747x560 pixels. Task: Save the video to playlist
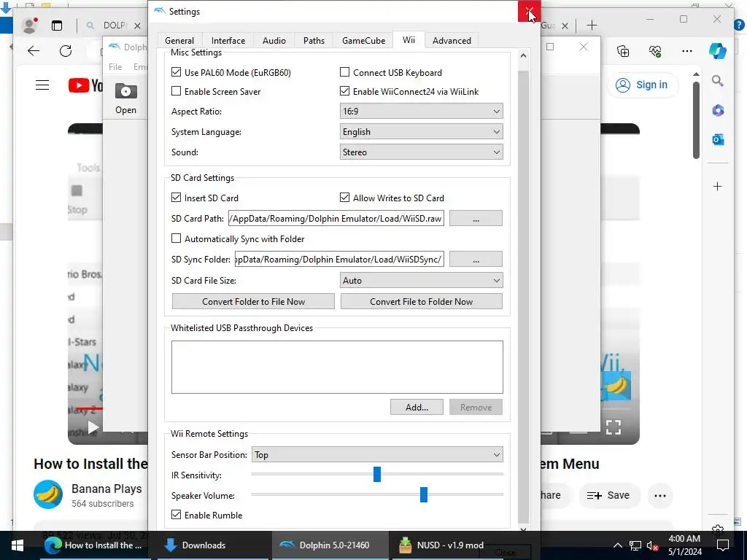tap(608, 496)
